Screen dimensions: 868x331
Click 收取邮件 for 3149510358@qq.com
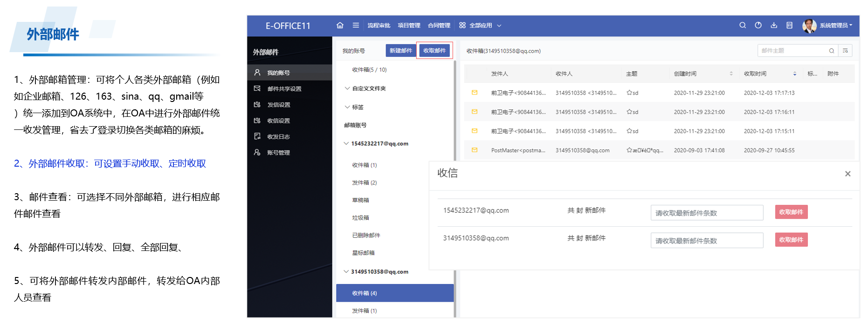pos(791,240)
